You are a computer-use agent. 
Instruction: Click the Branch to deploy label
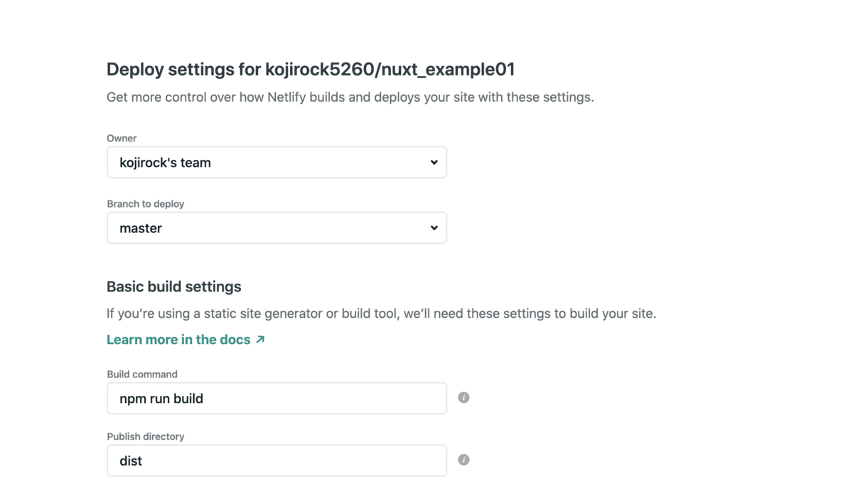146,203
